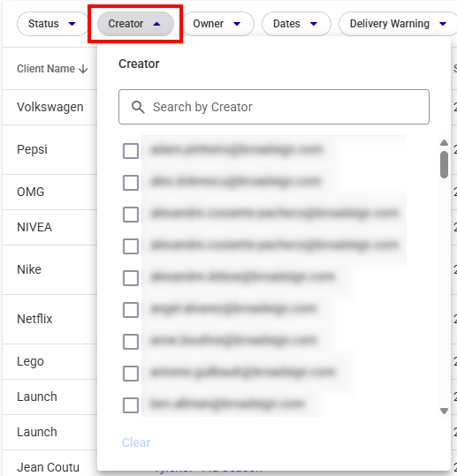Select the last visible creator checkbox
The width and height of the screenshot is (457, 476).
(x=131, y=405)
